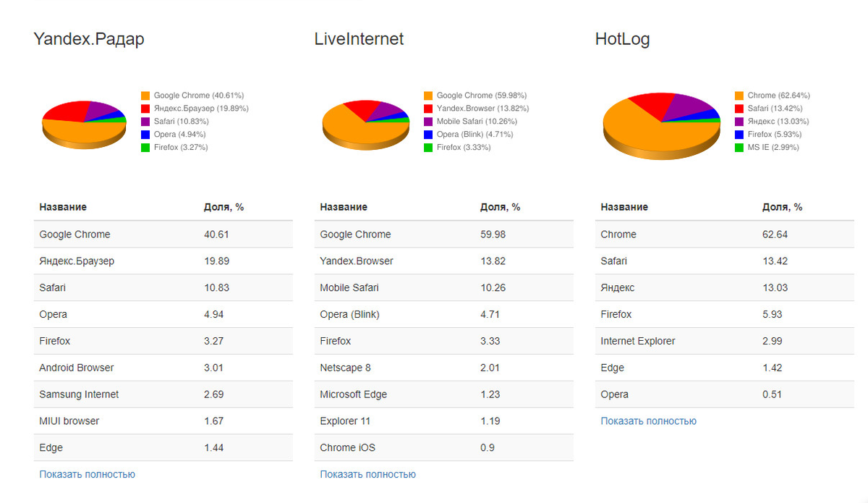The image size is (868, 503).
Task: Click the blue Opera swatch in Yandex.Радар legend
Action: (x=145, y=135)
